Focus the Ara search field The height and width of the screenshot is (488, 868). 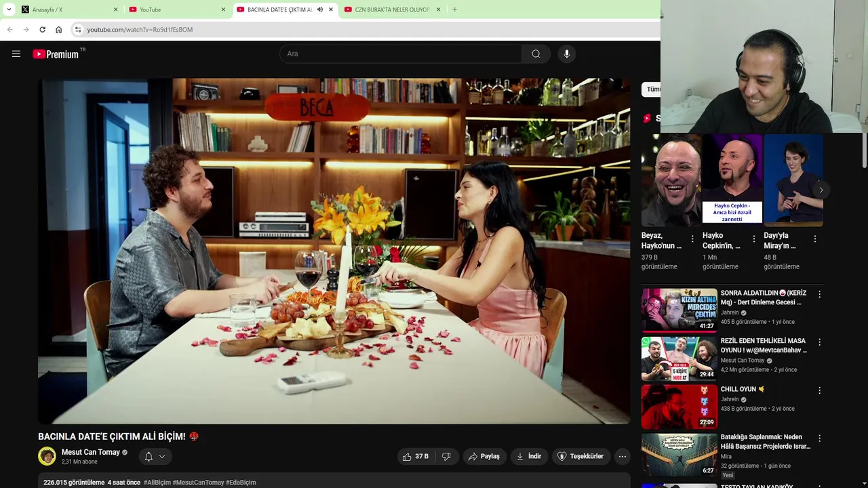coord(401,54)
